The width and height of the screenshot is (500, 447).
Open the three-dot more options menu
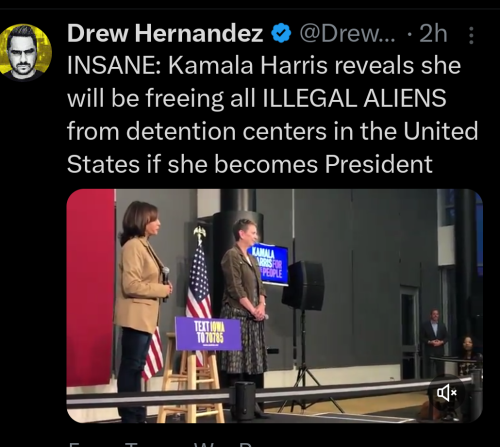(471, 35)
